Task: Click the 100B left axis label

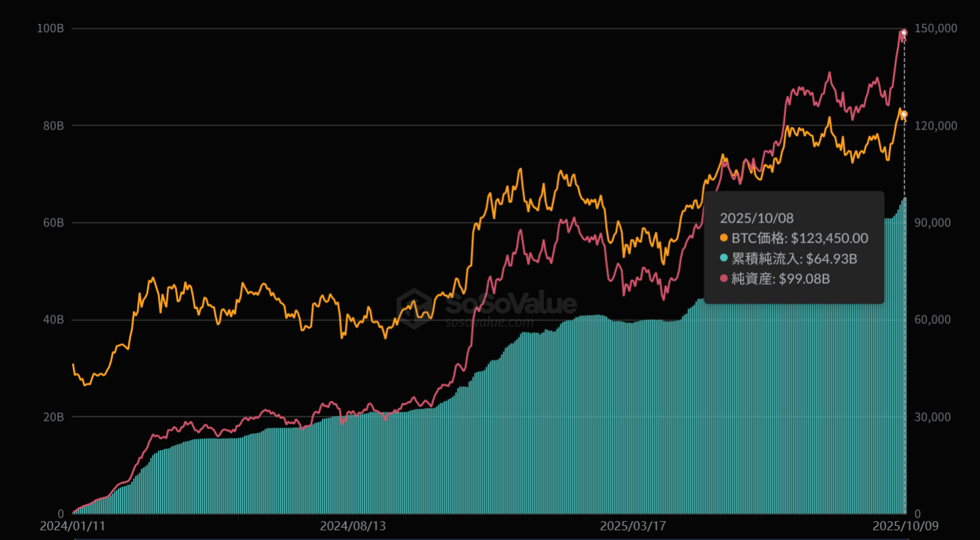Action: (50, 28)
